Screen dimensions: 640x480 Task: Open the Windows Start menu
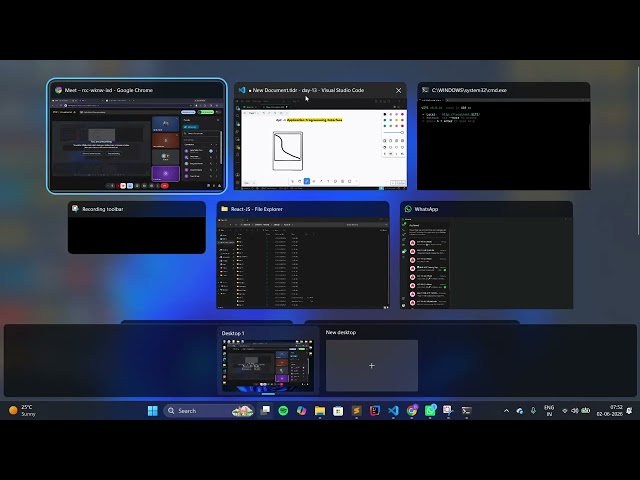(x=153, y=411)
